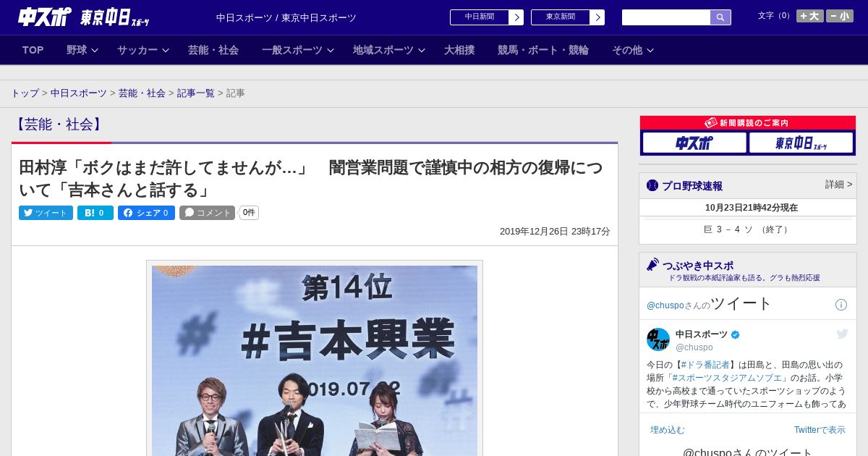The image size is (868, 456).
Task: Expand the その他 menu chevron
Action: tap(650, 51)
